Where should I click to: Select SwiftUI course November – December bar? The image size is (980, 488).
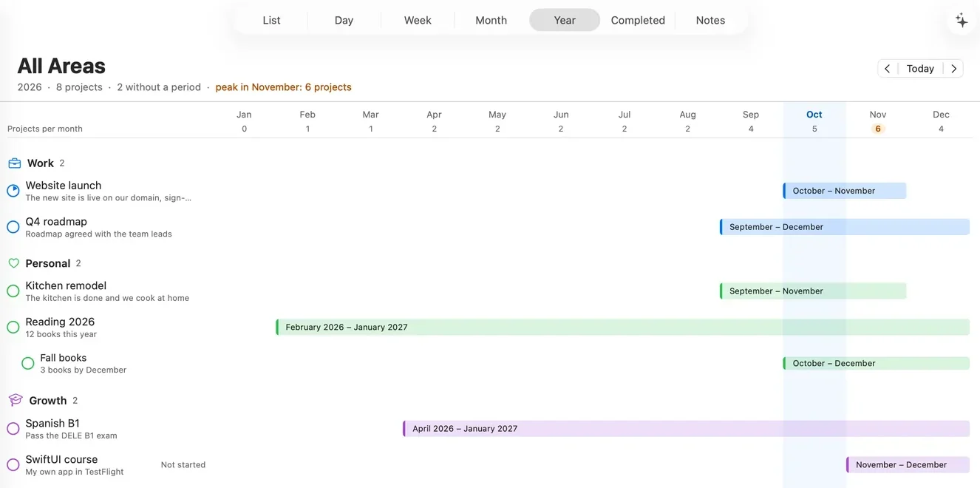(x=908, y=464)
